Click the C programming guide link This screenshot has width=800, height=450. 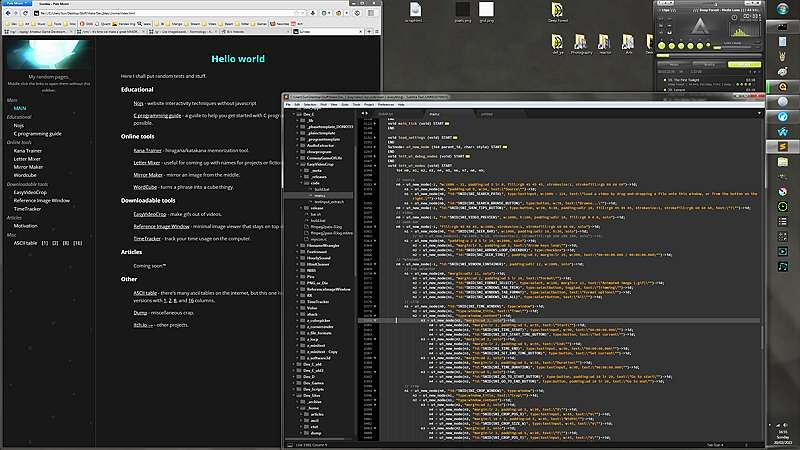pyautogui.click(x=158, y=115)
